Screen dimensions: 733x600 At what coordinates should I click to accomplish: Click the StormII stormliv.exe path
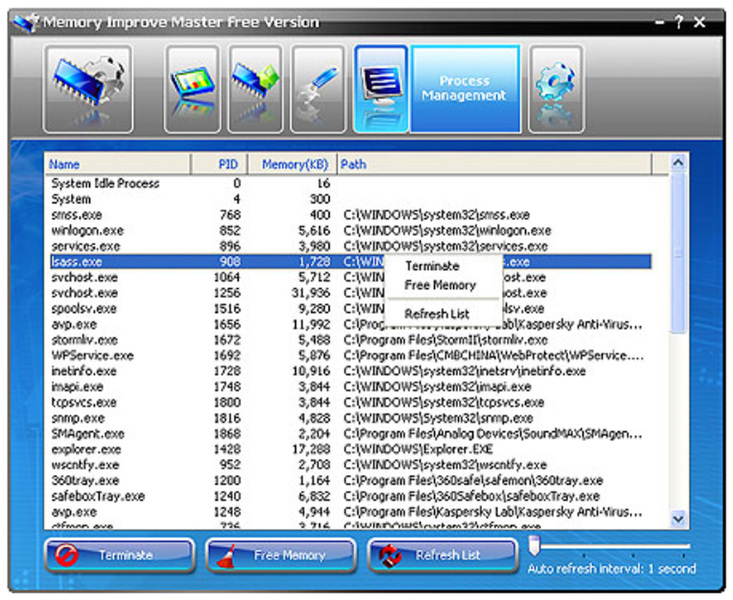click(446, 340)
